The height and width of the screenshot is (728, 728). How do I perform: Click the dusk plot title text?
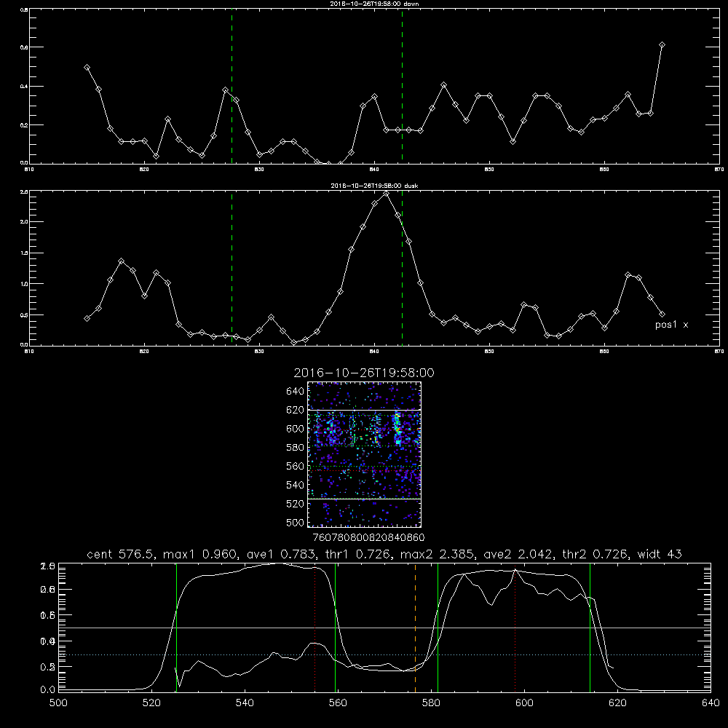click(374, 186)
